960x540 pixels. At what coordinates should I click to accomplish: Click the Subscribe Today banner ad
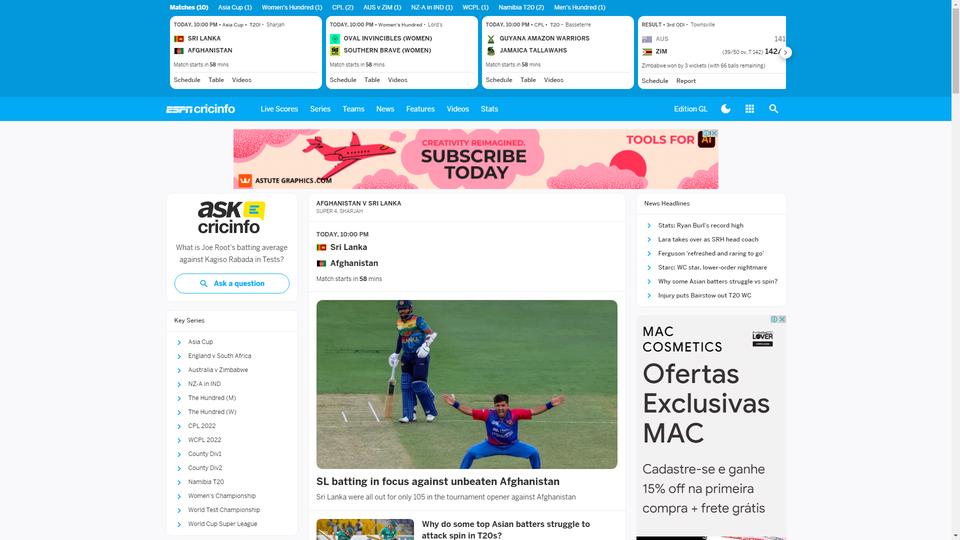tap(476, 159)
